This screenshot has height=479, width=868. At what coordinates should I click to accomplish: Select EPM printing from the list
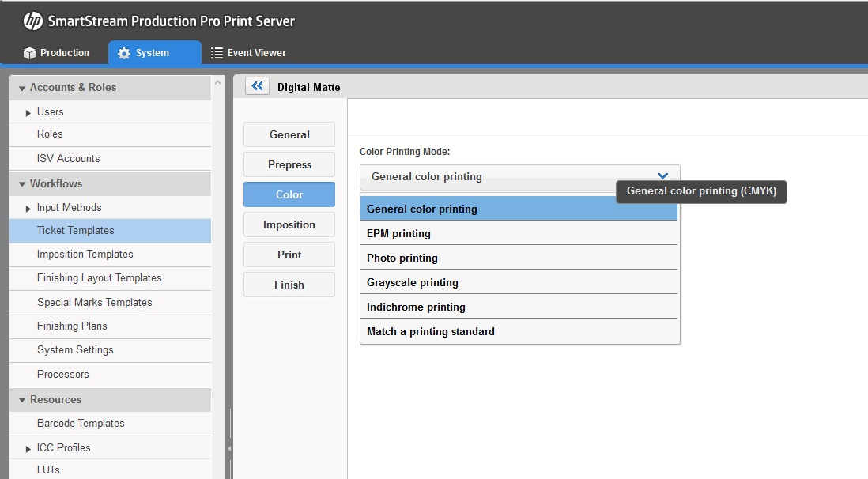[x=519, y=233]
